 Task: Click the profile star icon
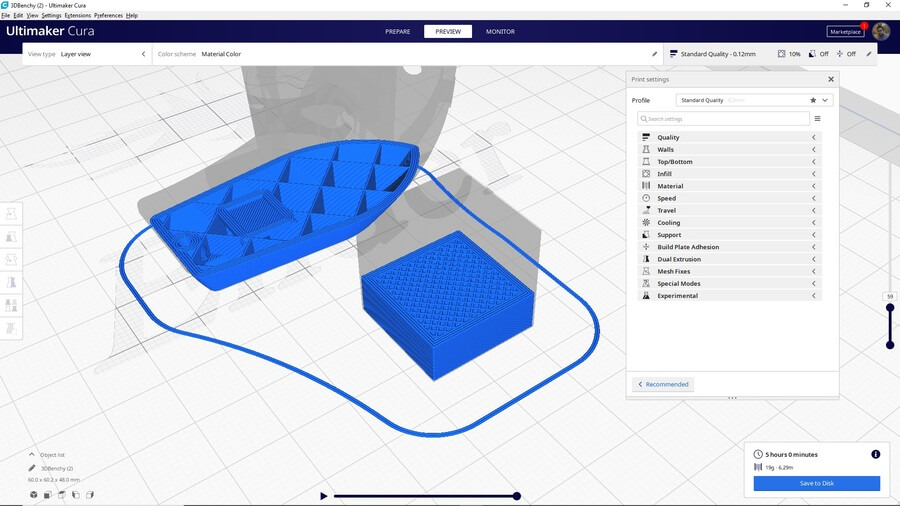[813, 100]
